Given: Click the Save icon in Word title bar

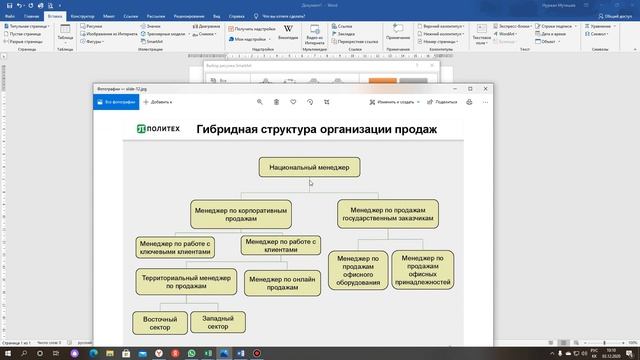Looking at the screenshot, I should pyautogui.click(x=9, y=6).
